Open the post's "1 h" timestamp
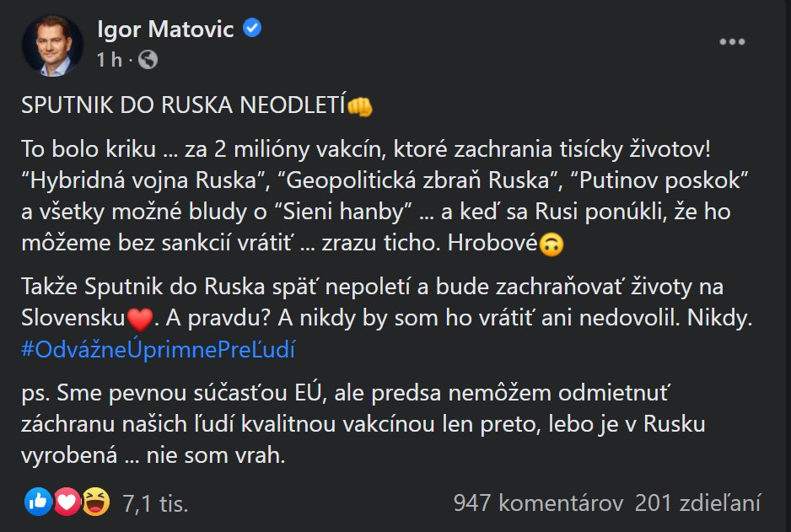This screenshot has width=791, height=532. tap(110, 60)
